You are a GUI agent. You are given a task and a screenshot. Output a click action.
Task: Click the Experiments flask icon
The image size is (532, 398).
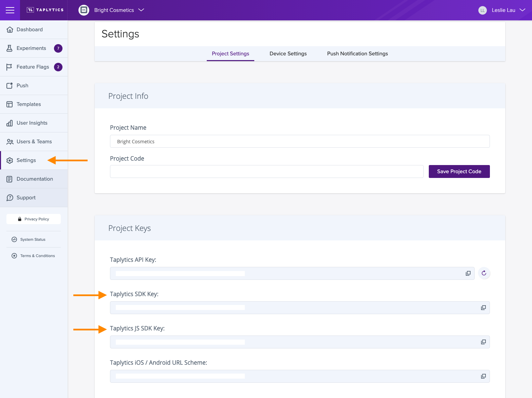click(10, 48)
